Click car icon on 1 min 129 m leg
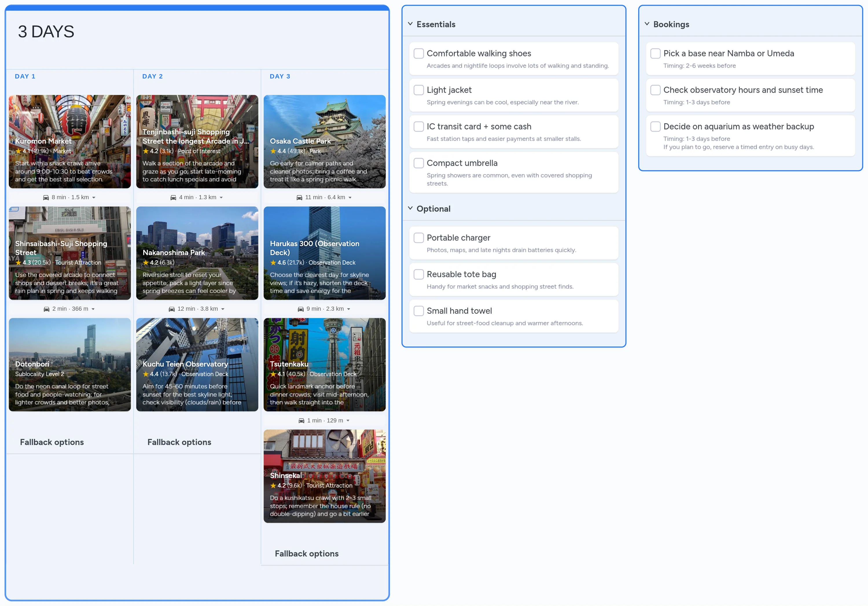This screenshot has width=868, height=606. (301, 421)
